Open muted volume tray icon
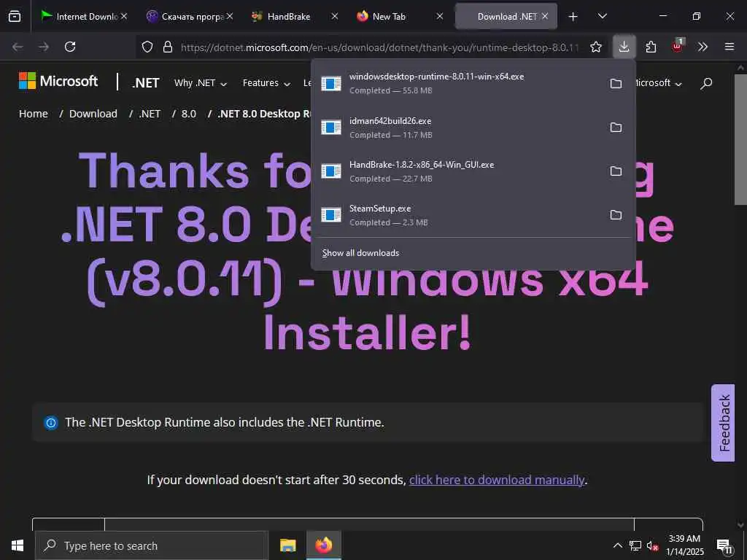Image resolution: width=747 pixels, height=560 pixels. pyautogui.click(x=653, y=545)
